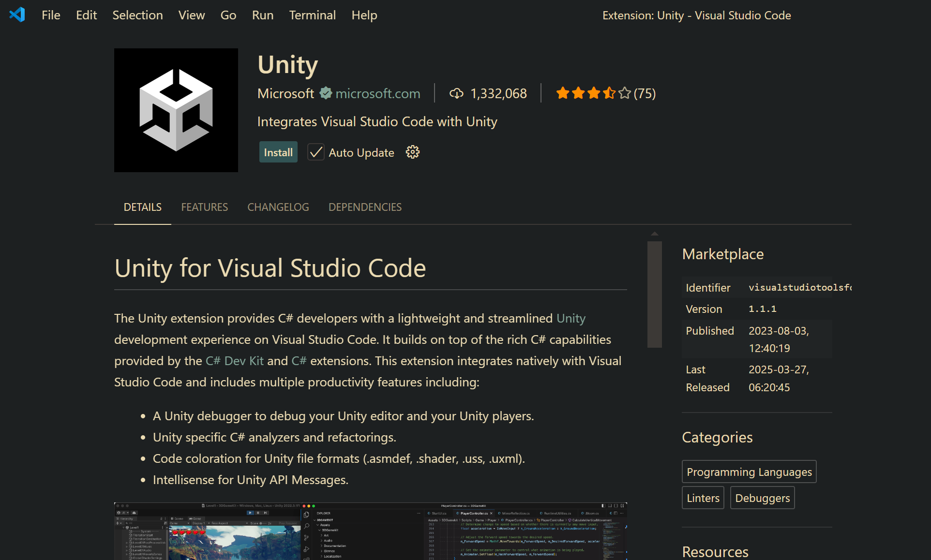Open the extension manage gear icon

[x=412, y=152]
